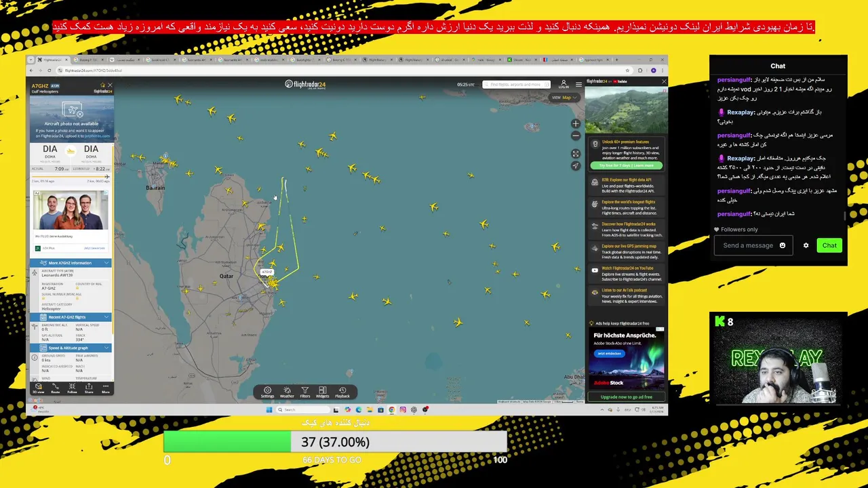Open browser extensions puzzle icon
The width and height of the screenshot is (868, 488).
(x=641, y=70)
